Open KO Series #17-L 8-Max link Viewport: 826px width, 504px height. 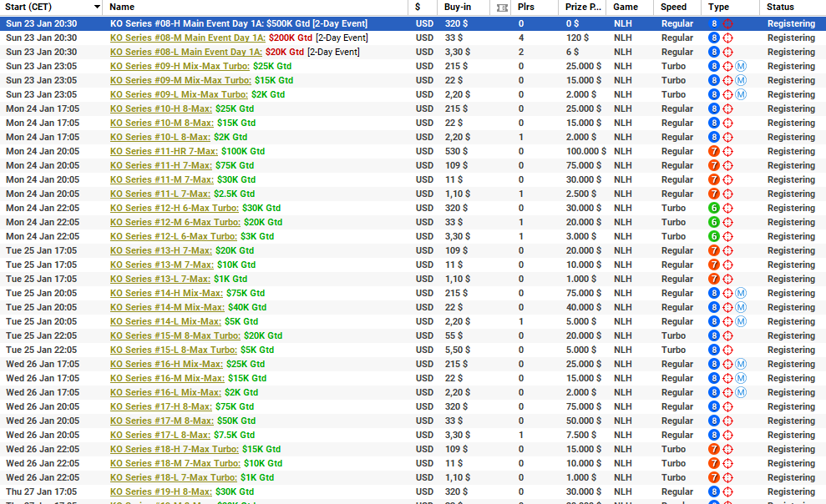160,436
